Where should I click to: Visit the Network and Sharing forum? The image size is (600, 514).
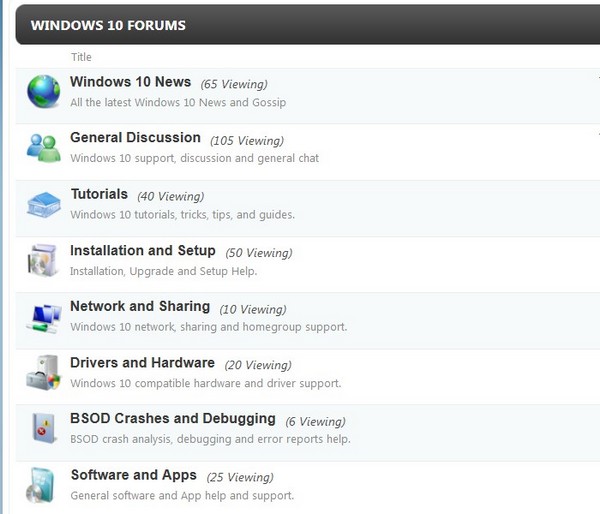[140, 307]
